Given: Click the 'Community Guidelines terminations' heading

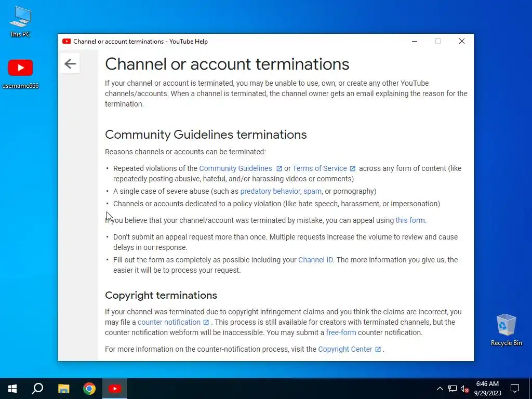Looking at the screenshot, I should 206,135.
